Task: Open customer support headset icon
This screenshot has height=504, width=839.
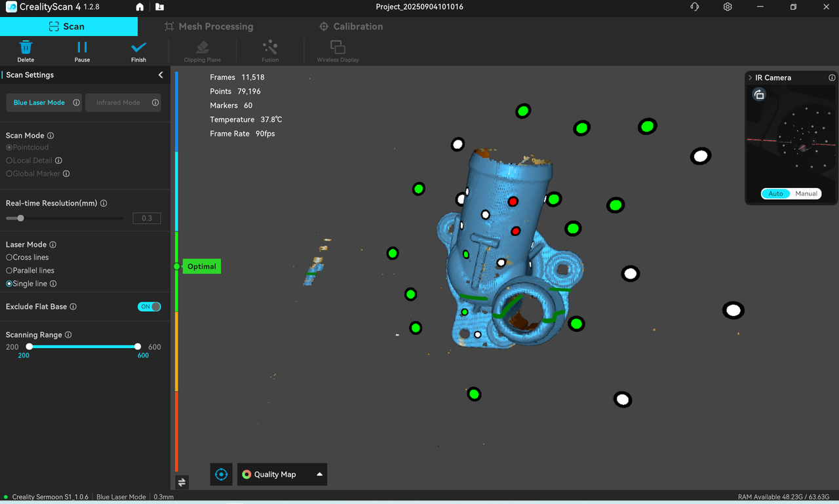Action: pos(695,7)
